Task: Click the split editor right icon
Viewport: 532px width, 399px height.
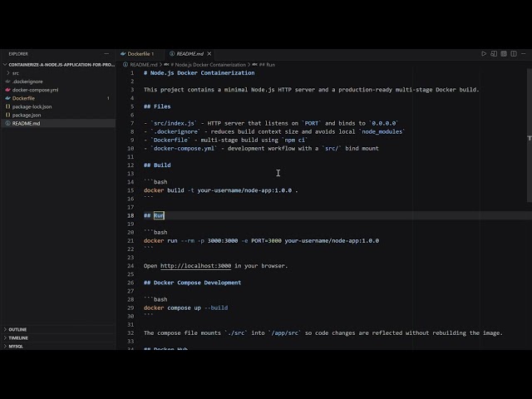Action: click(x=514, y=53)
